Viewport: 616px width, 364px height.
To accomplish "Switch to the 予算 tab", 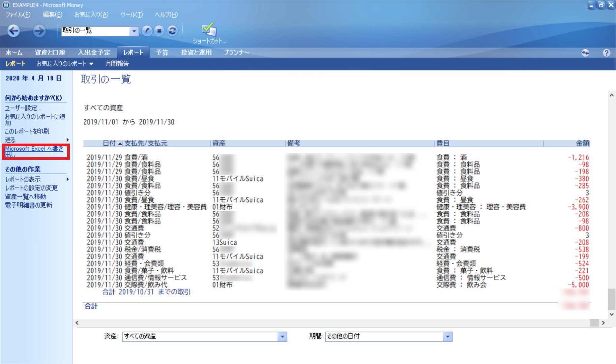I will tap(162, 53).
